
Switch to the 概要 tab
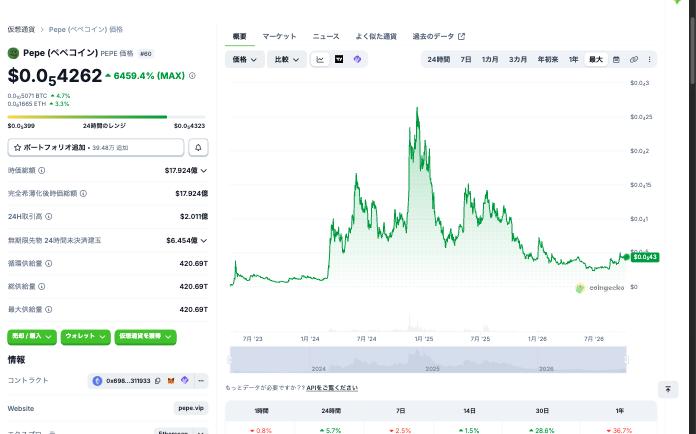[x=240, y=36]
